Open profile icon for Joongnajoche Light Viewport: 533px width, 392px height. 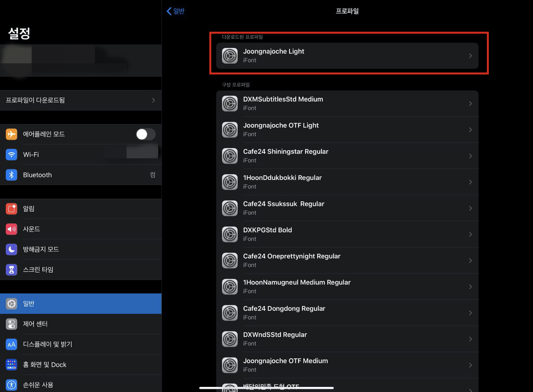[x=230, y=56]
